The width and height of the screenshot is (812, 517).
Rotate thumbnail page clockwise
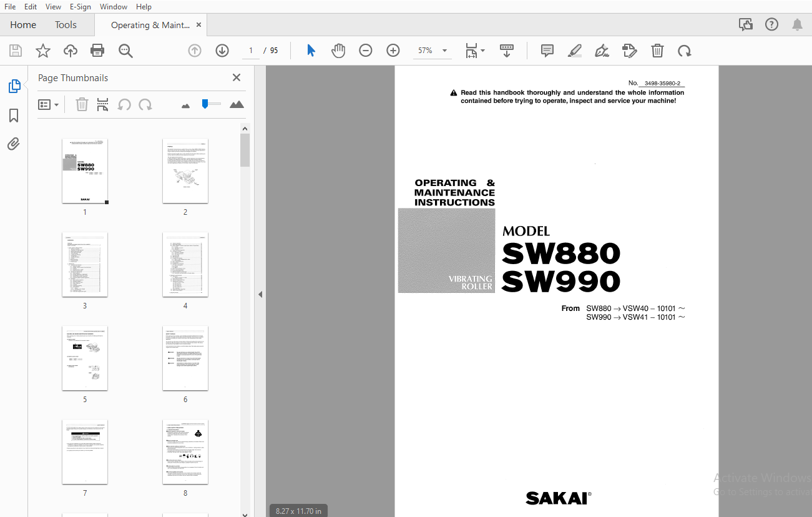coord(145,104)
